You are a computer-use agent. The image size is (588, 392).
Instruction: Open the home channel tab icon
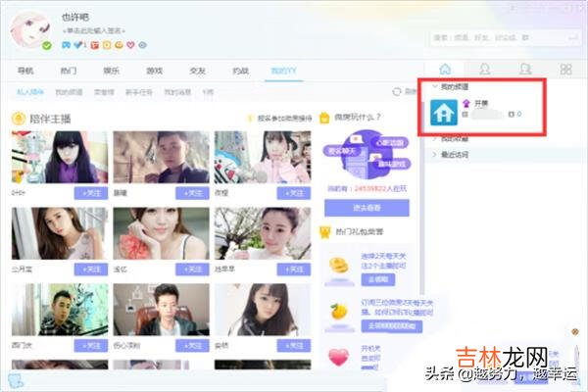pyautogui.click(x=446, y=69)
